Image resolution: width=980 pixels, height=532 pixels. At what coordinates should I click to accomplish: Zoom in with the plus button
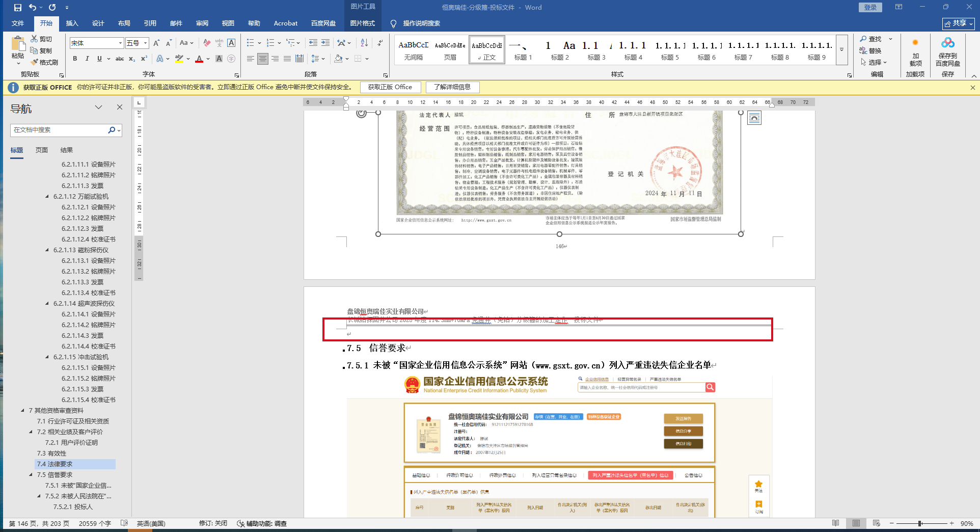tap(951, 523)
